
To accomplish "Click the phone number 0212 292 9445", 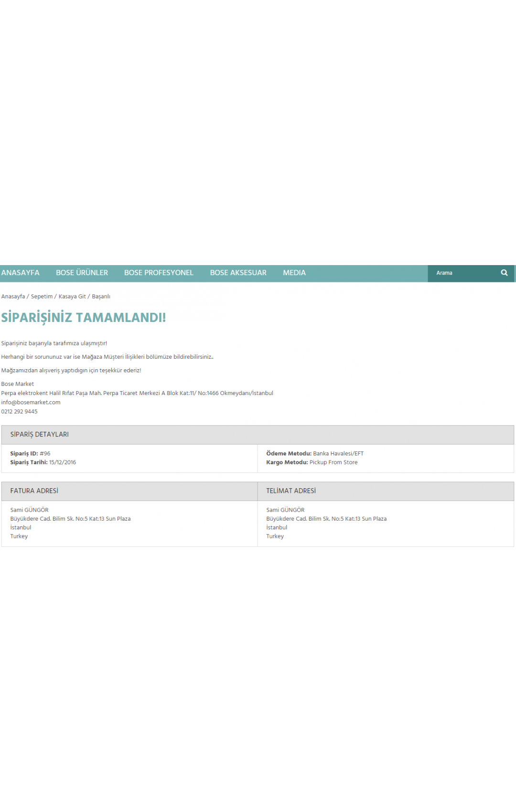I will click(x=19, y=411).
